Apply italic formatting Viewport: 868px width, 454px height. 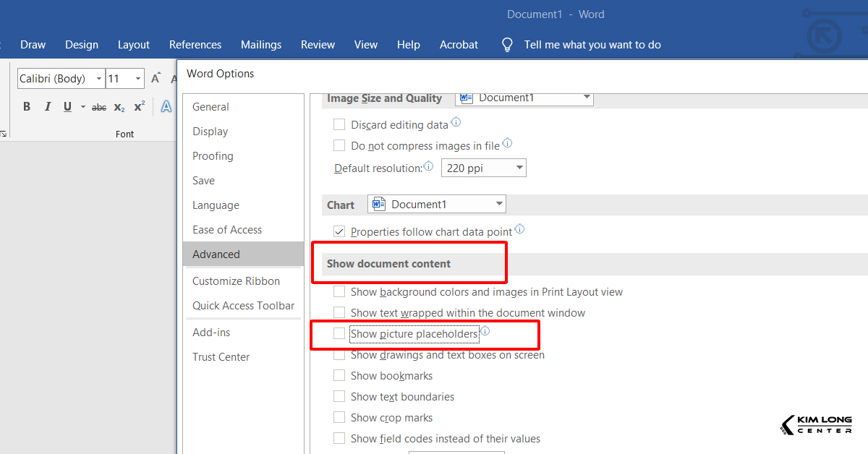pos(48,107)
